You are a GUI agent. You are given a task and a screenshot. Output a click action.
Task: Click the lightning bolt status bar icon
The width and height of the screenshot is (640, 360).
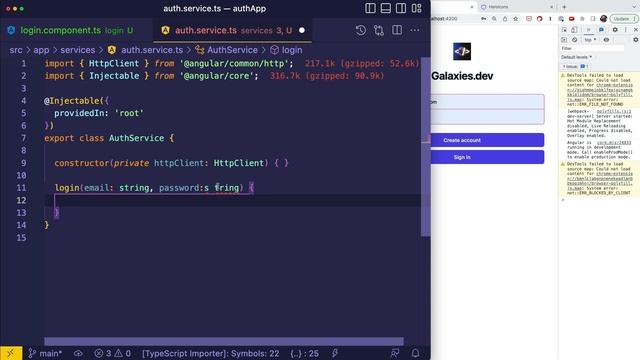335,353
